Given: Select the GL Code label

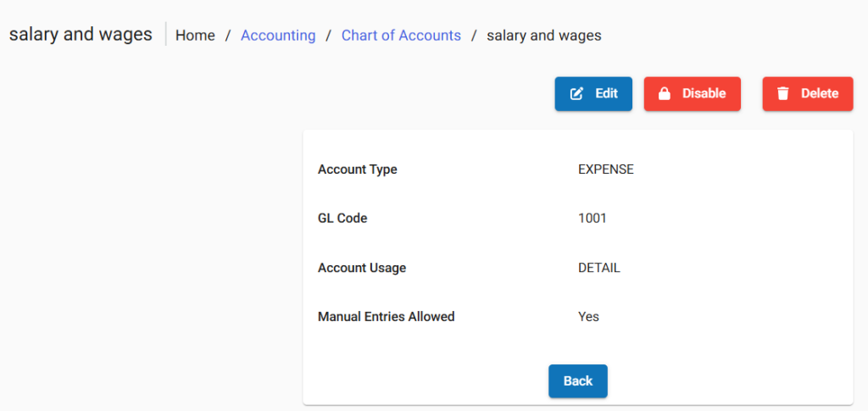Looking at the screenshot, I should pyautogui.click(x=342, y=219).
